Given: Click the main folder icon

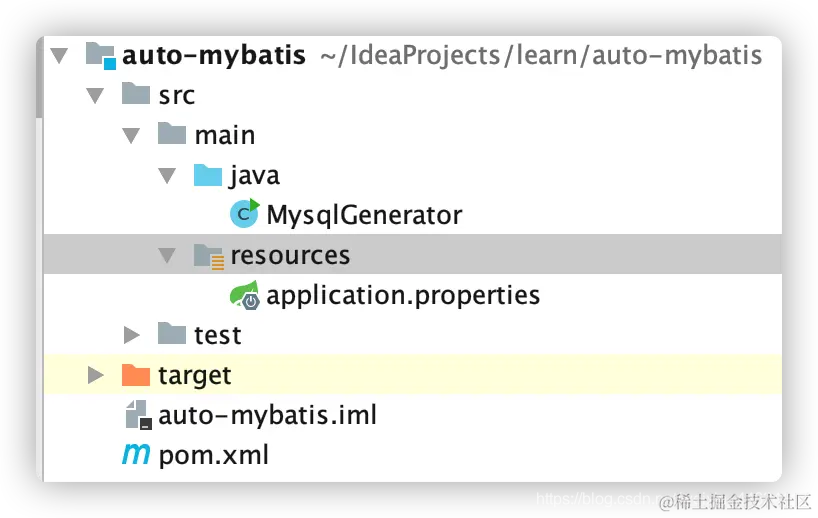Looking at the screenshot, I should (172, 134).
